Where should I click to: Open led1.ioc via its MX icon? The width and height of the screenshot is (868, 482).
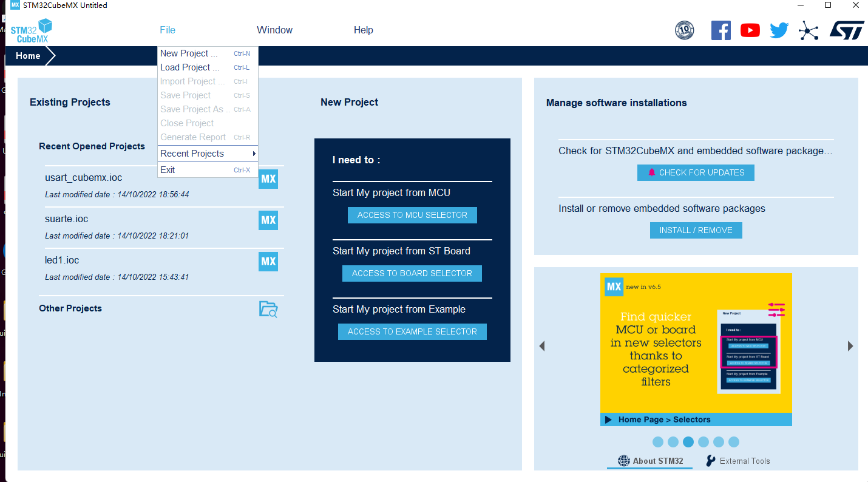click(x=268, y=262)
